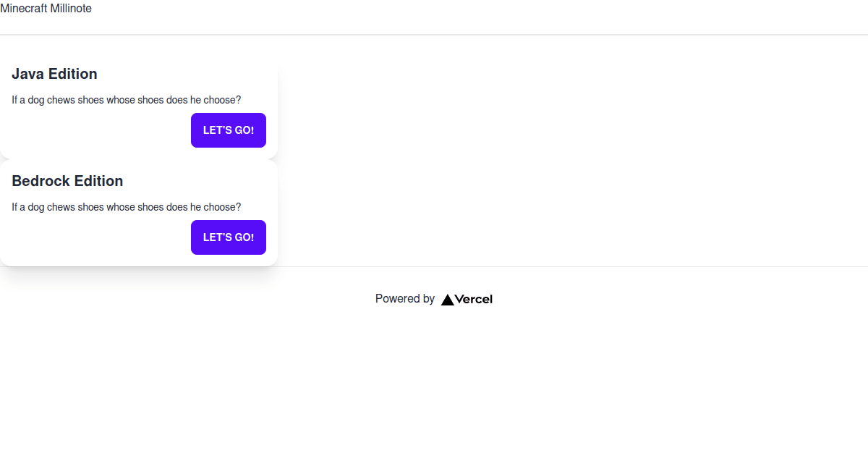Image resolution: width=868 pixels, height=456 pixels.
Task: Click the word "Java" in the first card title
Action: pyautogui.click(x=28, y=74)
